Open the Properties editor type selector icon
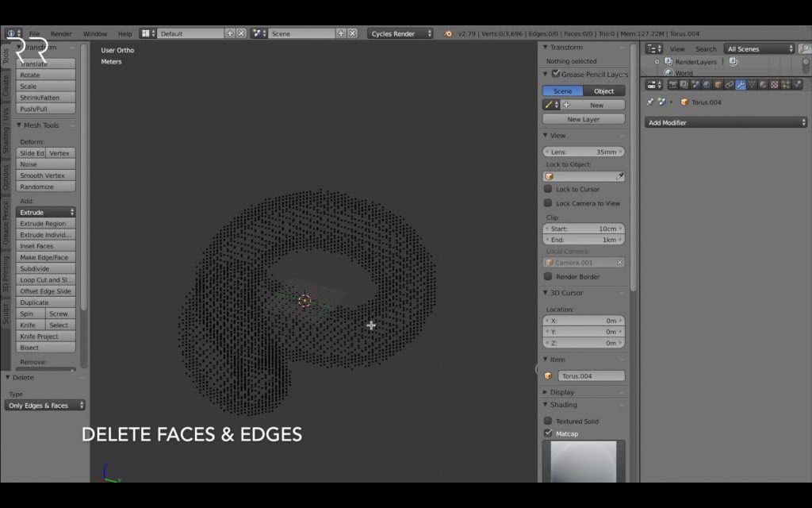The height and width of the screenshot is (508, 812). (x=654, y=84)
